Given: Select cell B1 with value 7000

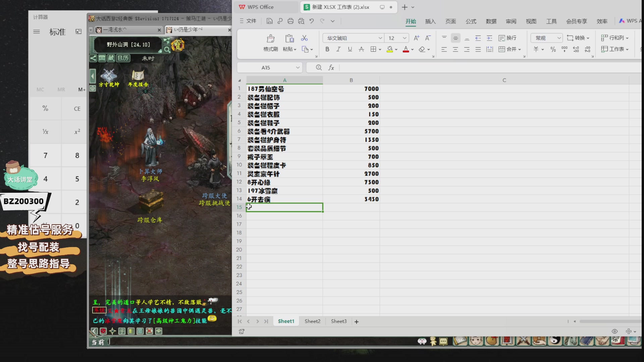Looking at the screenshot, I should pyautogui.click(x=351, y=89).
